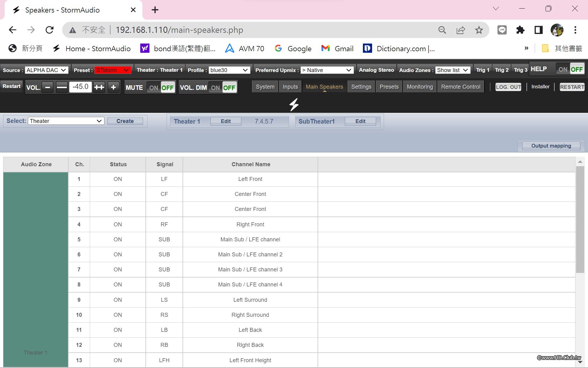Click the volume value field -45.0
The width and height of the screenshot is (588, 368).
coord(81,87)
